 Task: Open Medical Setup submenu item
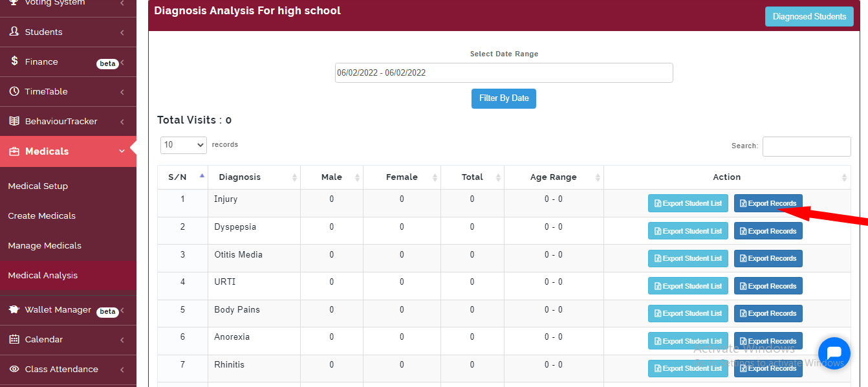coord(68,186)
